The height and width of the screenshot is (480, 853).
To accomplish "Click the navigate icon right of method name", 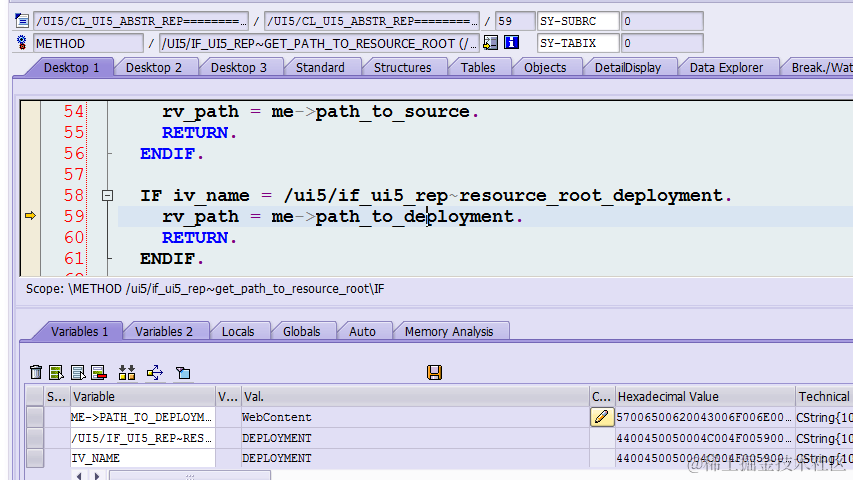I will click(490, 42).
